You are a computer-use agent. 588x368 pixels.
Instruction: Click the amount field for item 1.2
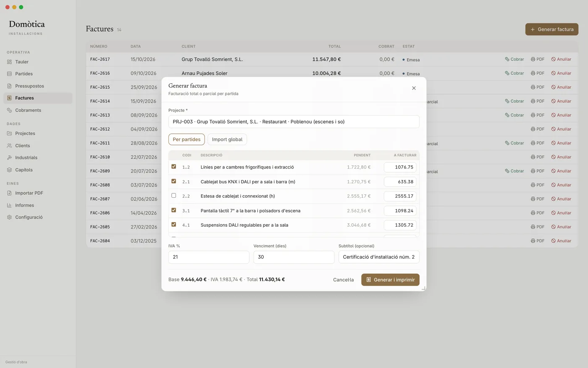[x=400, y=167]
